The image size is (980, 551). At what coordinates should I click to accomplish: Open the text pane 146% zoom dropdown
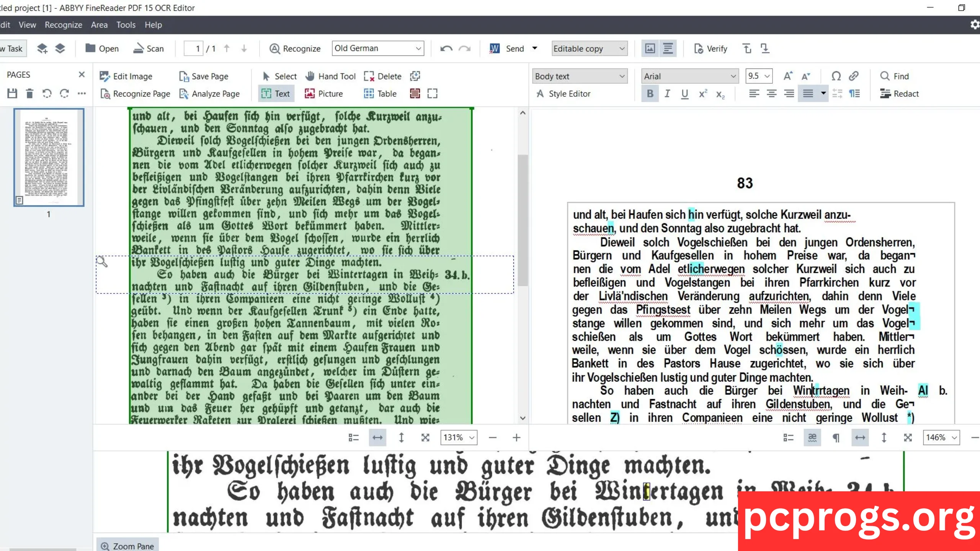[941, 437]
